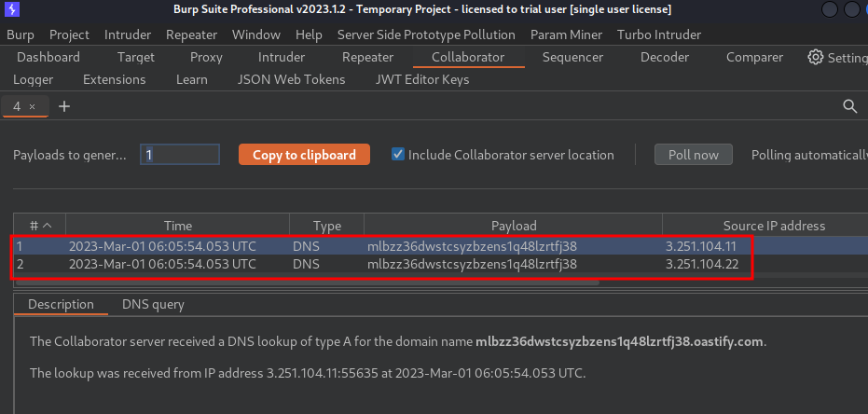
Task: Open the Window menu
Action: tap(256, 34)
